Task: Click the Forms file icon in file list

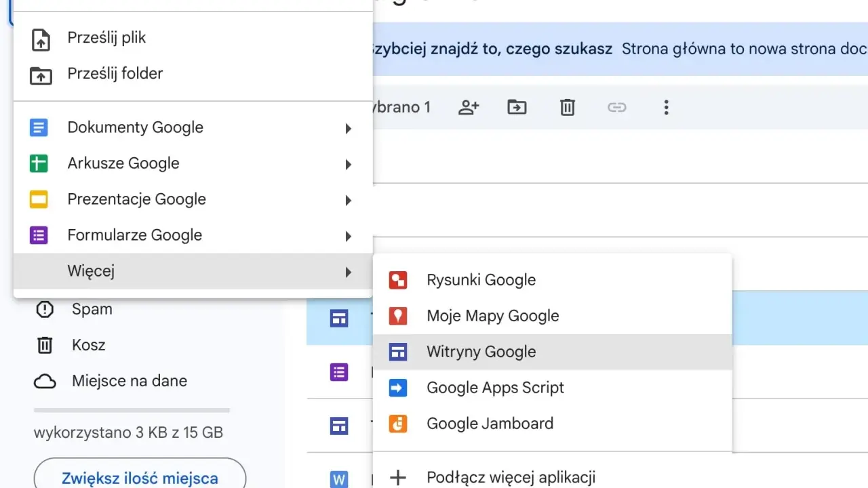Action: click(339, 372)
